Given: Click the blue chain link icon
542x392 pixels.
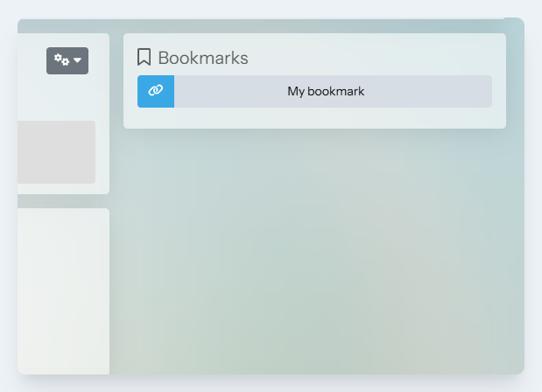Looking at the screenshot, I should coord(156,91).
